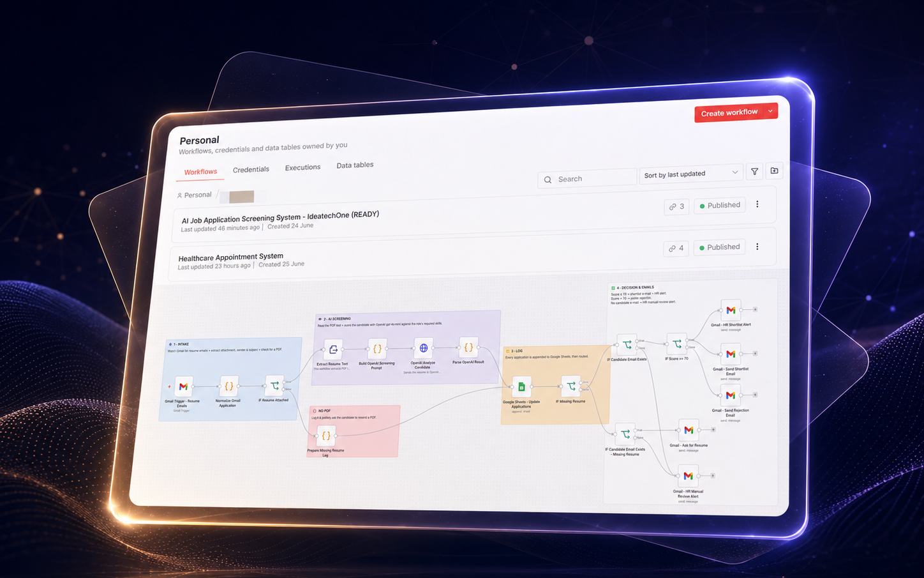Click the Gmail - Ask for Resume node

[x=689, y=430]
